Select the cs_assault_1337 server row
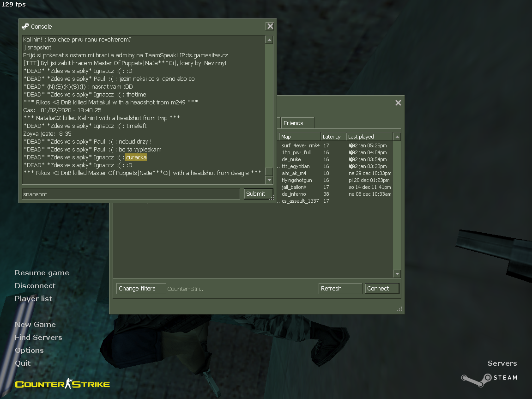 [335, 201]
